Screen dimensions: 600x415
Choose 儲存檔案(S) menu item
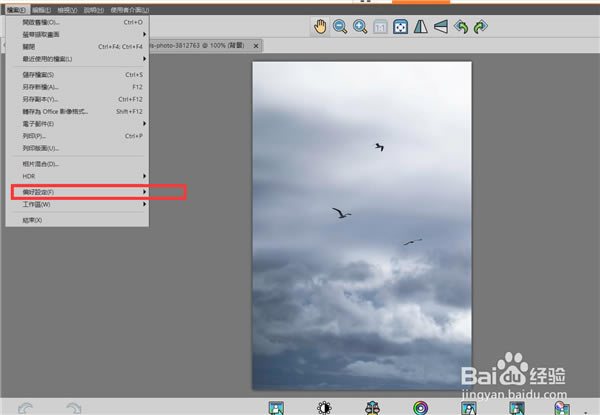point(77,75)
